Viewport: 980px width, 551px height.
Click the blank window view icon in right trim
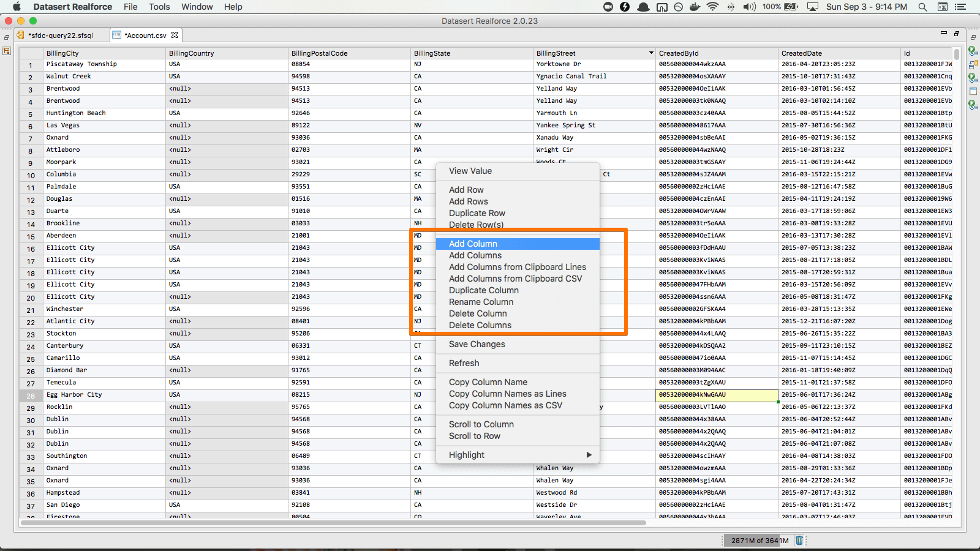point(973,91)
